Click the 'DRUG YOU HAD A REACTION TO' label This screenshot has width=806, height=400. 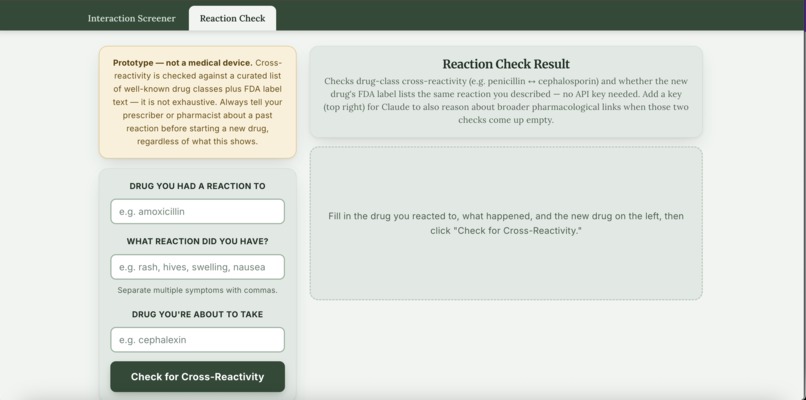[x=197, y=186]
